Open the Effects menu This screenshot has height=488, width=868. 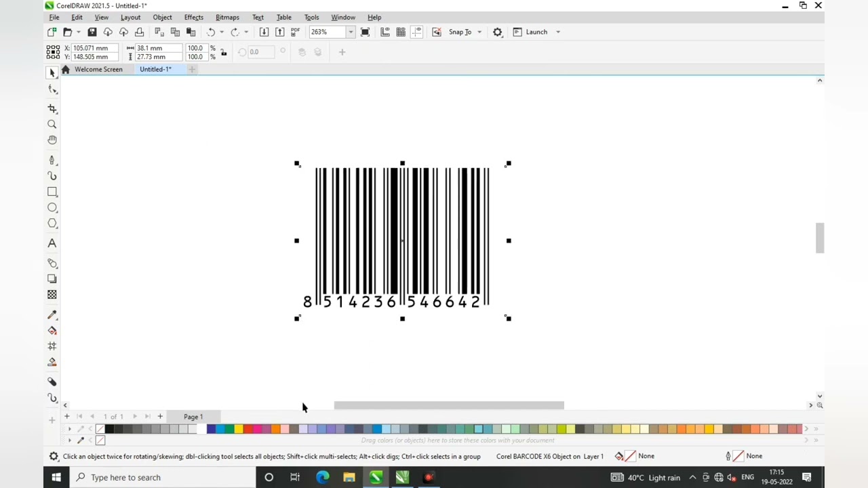[x=193, y=17]
